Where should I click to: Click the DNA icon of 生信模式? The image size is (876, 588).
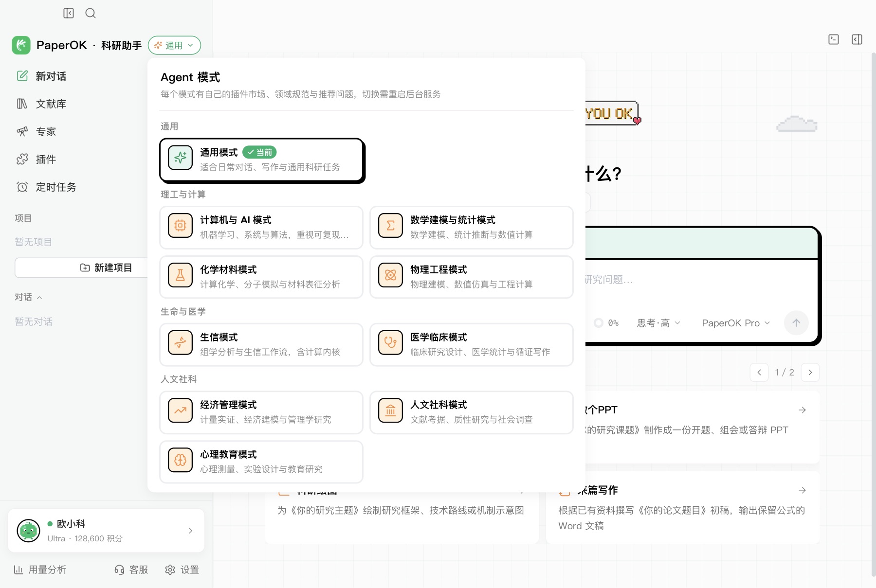pyautogui.click(x=181, y=343)
